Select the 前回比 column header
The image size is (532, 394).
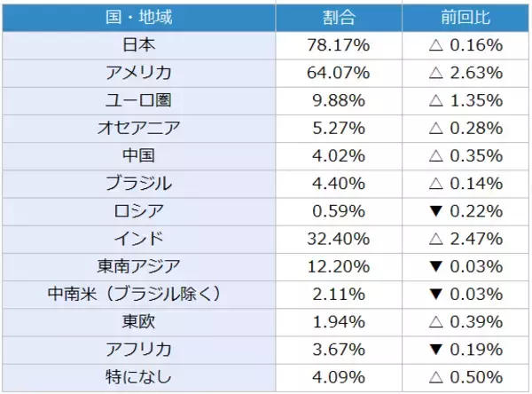pyautogui.click(x=465, y=17)
